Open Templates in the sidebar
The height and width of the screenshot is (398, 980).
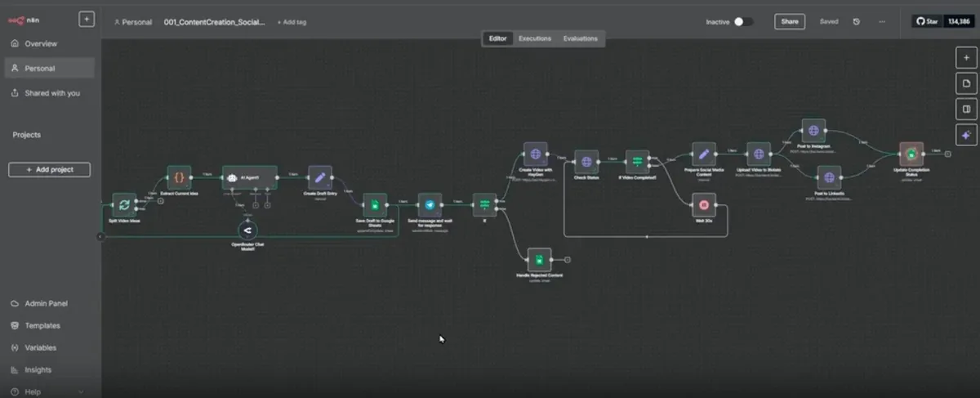point(42,325)
